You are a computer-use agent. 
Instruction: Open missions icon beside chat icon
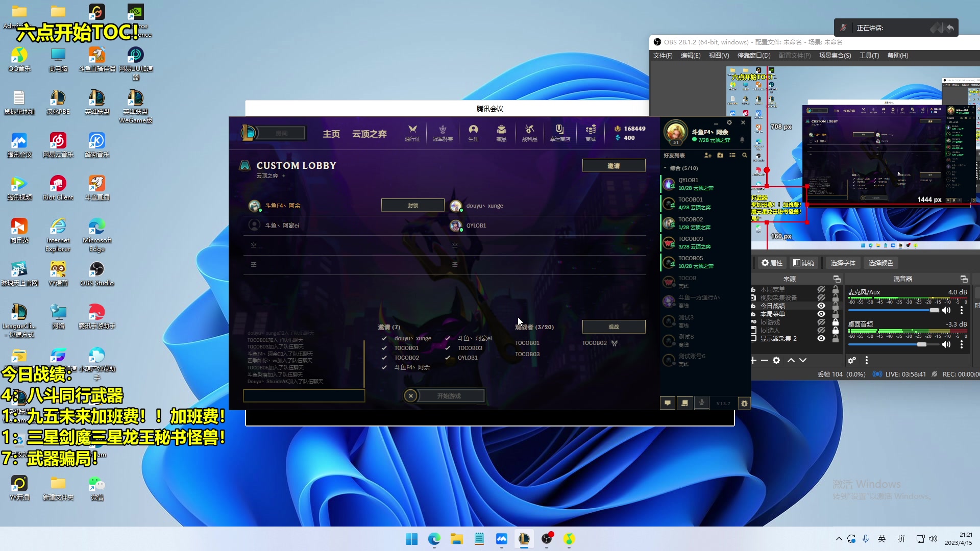tap(684, 403)
